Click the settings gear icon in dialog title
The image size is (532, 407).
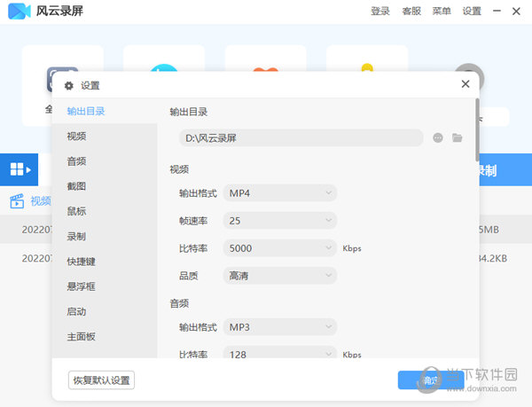(x=69, y=86)
